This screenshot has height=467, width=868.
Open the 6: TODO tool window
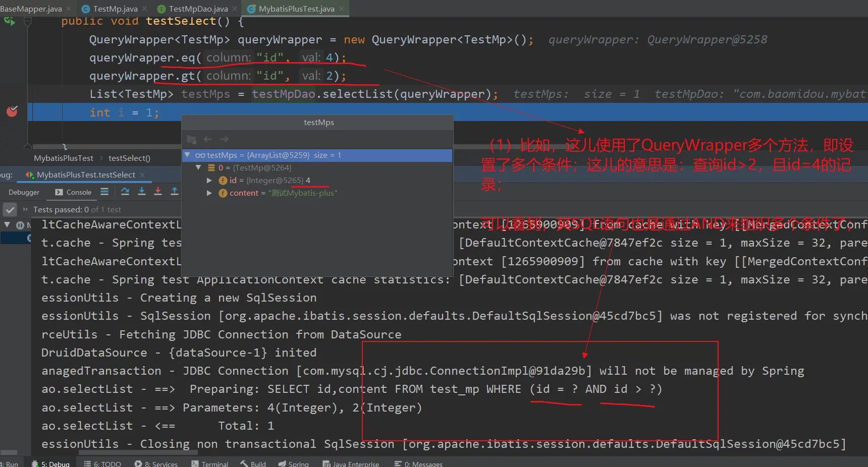click(x=102, y=463)
